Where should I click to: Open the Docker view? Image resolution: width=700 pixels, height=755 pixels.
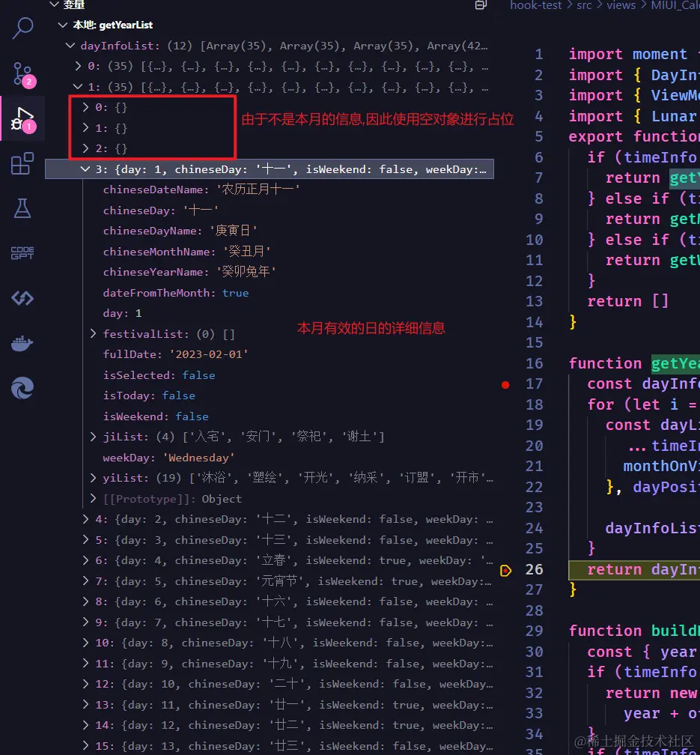click(x=22, y=343)
